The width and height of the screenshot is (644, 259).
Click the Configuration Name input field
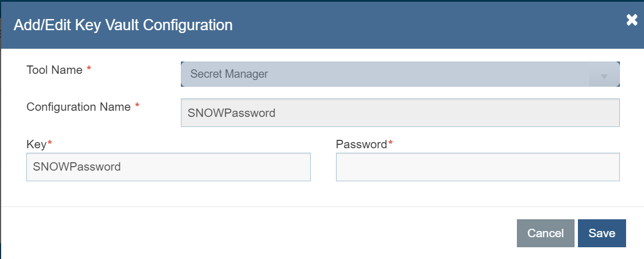(400, 113)
